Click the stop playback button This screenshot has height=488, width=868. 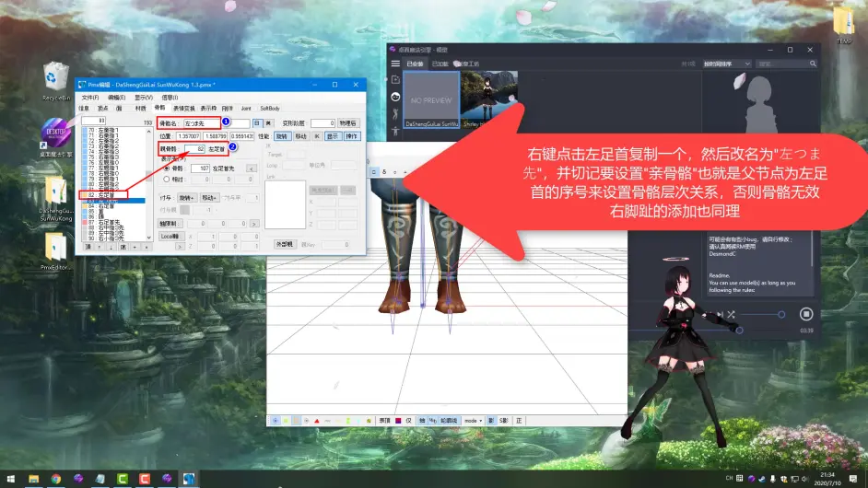[x=806, y=314]
